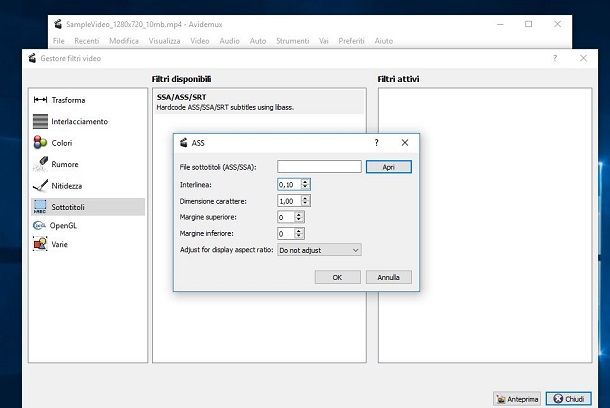The height and width of the screenshot is (408, 610).
Task: Select the Nitidezza category icon
Action: tap(40, 186)
